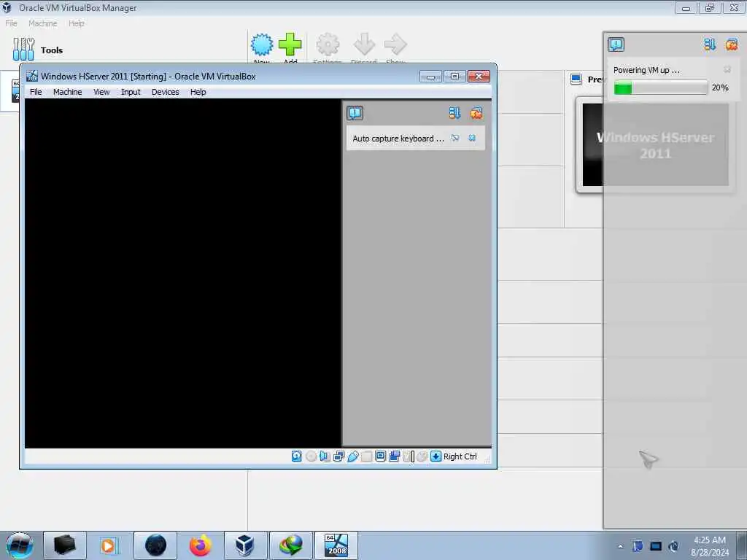Viewport: 747px width, 560px height.
Task: Click the taskbar clock showing 4:25 AM
Action: point(710,546)
